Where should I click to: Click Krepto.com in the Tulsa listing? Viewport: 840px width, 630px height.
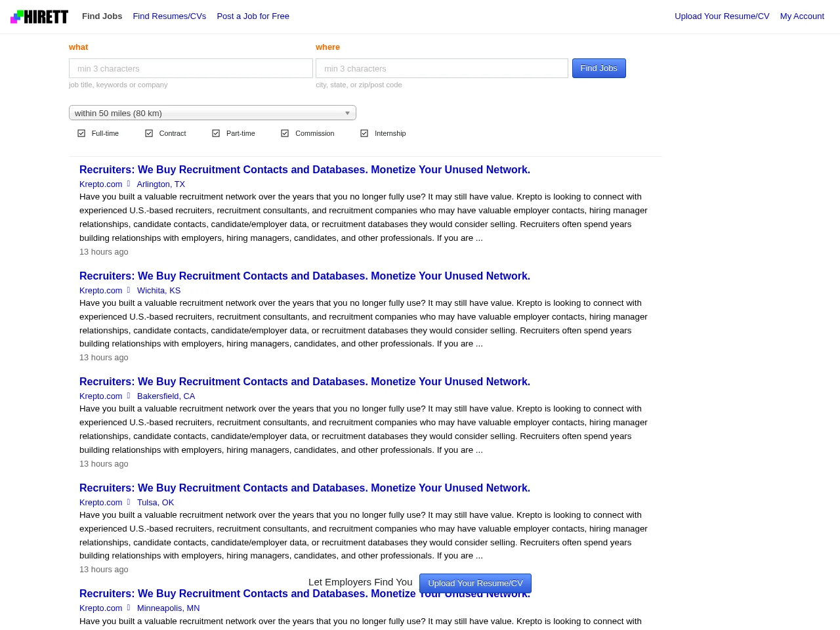tap(100, 503)
